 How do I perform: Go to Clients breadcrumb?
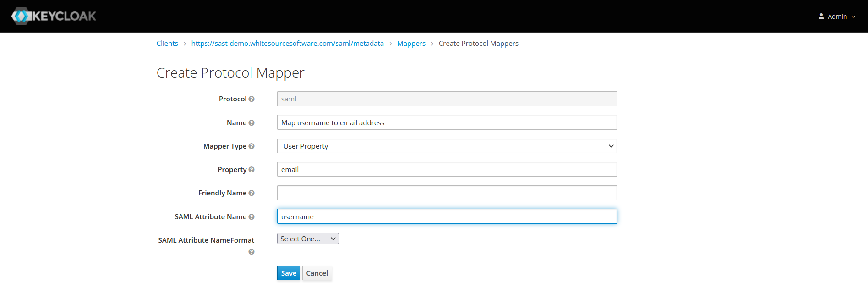pyautogui.click(x=167, y=44)
